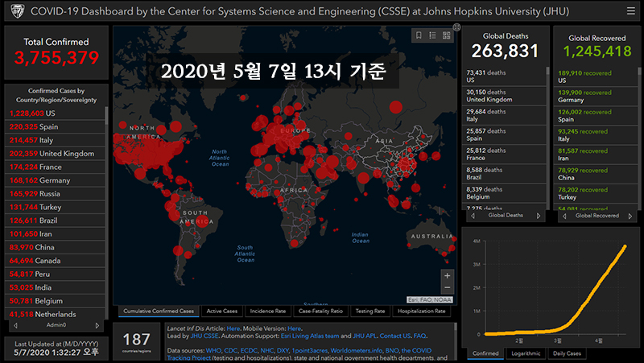
Task: Select Canada in confirmed cases list
Action: click(55, 261)
